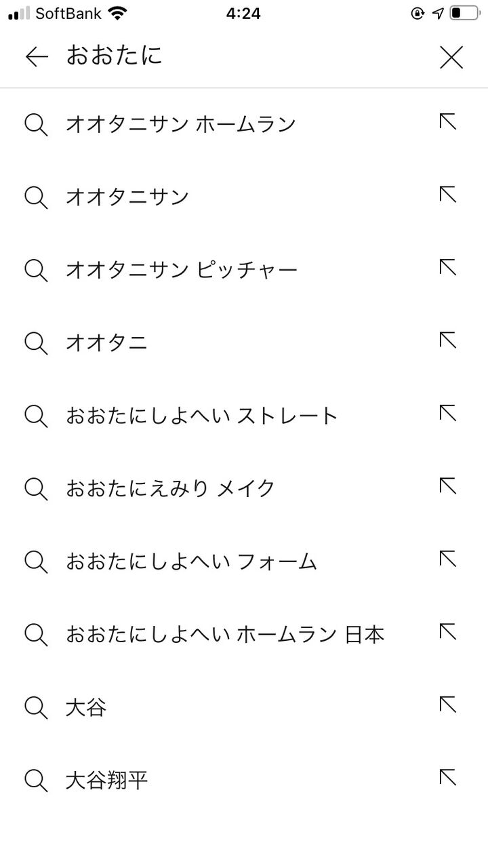Tap arrow icon beside 大谷翔平
488x868 pixels.
point(447,778)
